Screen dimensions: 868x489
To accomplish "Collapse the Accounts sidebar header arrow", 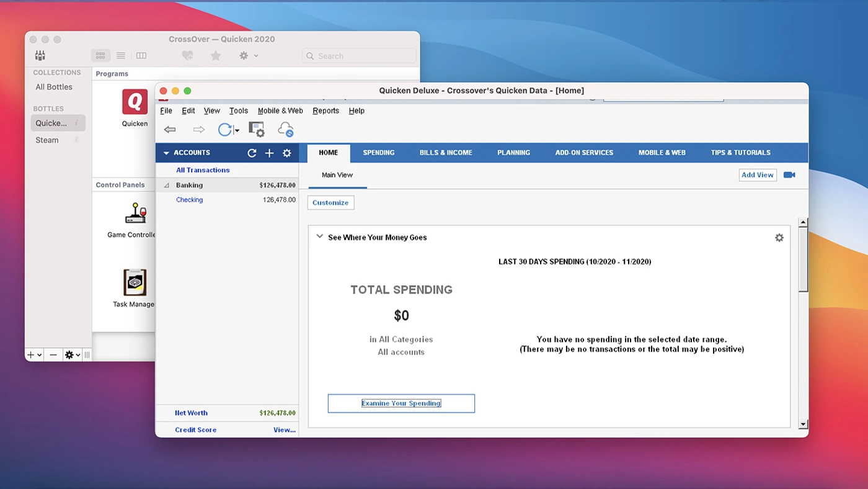I will coord(166,153).
